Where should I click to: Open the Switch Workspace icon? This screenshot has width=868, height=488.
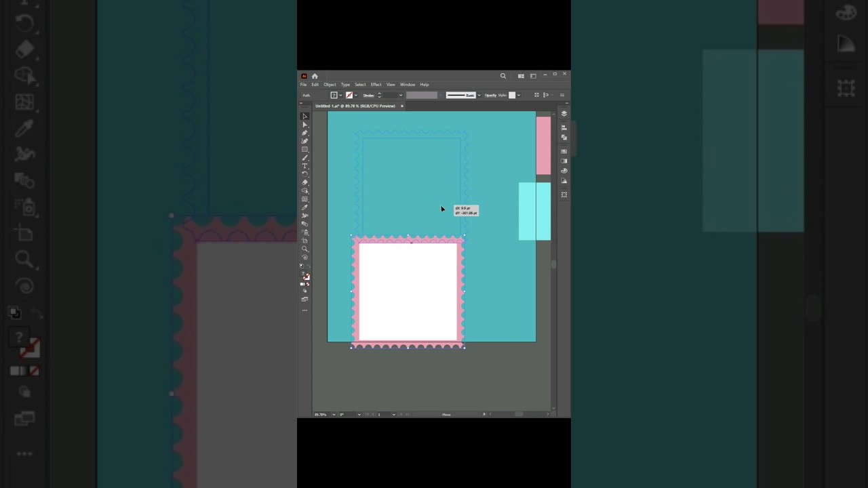click(533, 76)
